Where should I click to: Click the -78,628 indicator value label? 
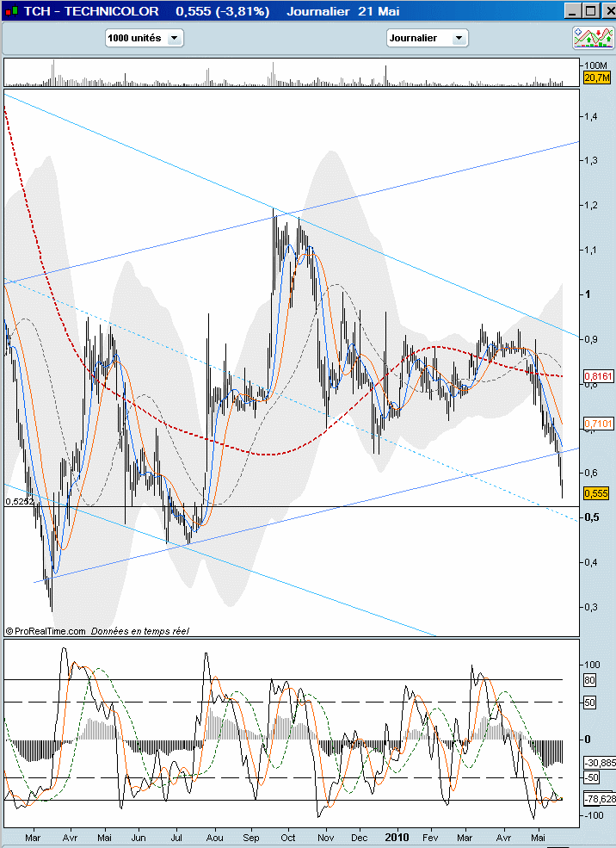pyautogui.click(x=600, y=799)
